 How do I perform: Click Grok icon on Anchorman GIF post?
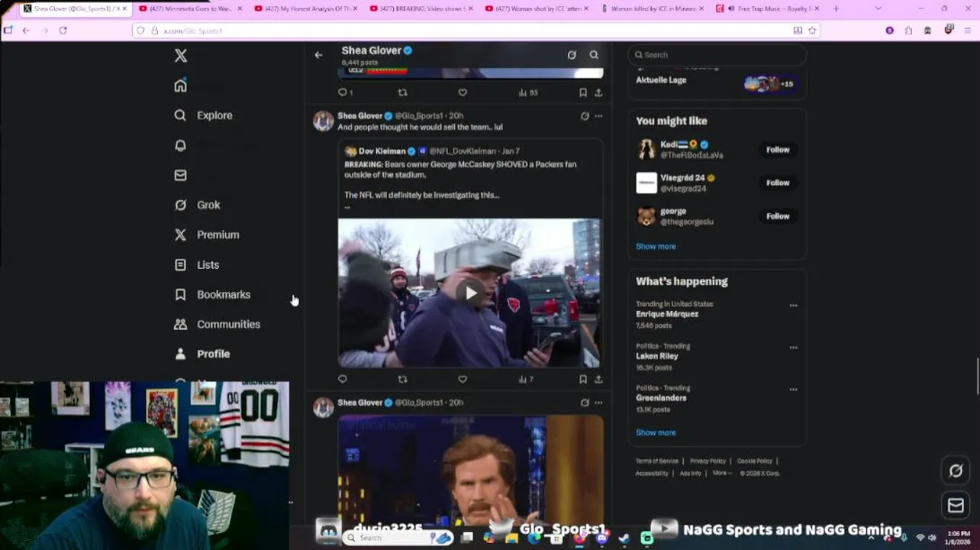[585, 403]
